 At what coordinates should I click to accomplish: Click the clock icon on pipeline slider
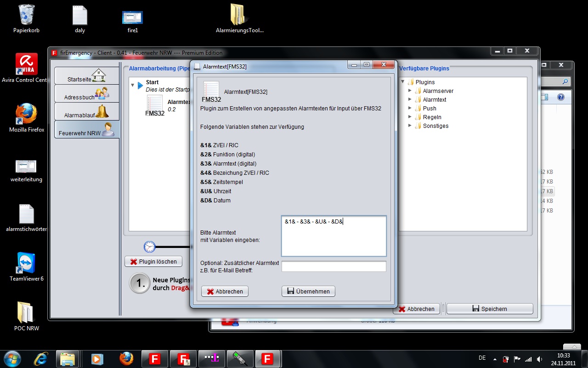[150, 247]
